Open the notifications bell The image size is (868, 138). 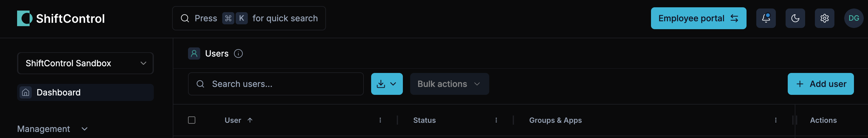(x=765, y=18)
